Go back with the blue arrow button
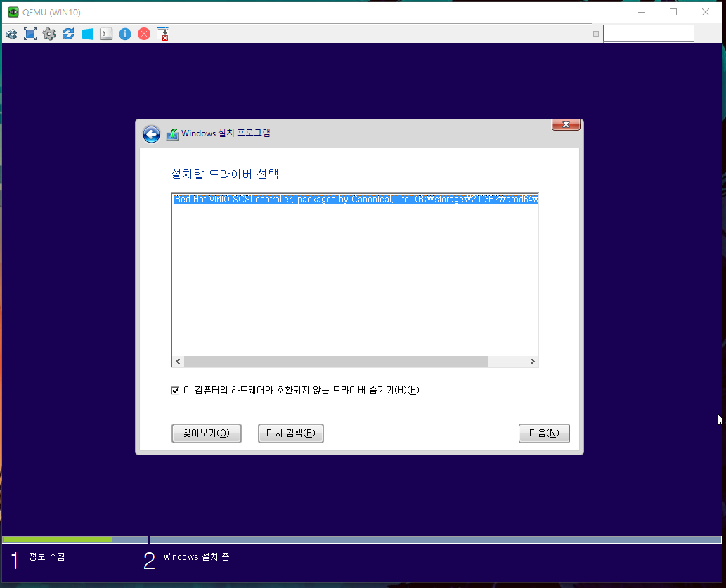 (151, 134)
